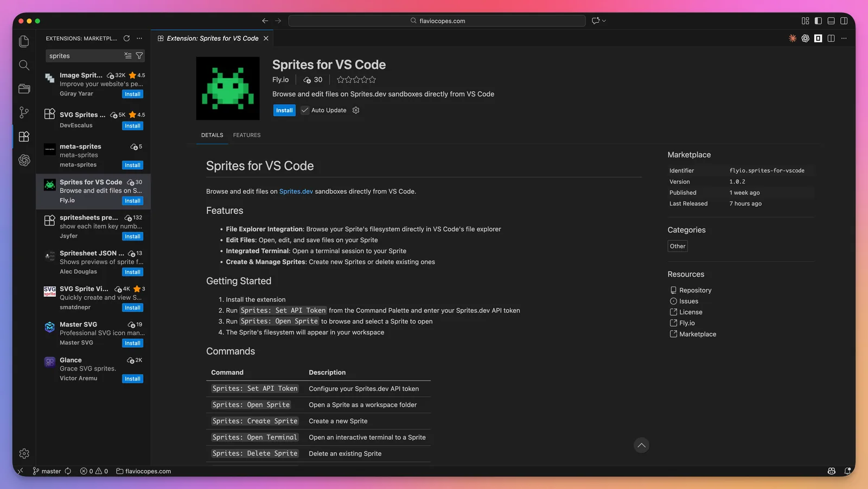Click the synchronize changes icon
Screen dimensions: 868x489
point(68,471)
